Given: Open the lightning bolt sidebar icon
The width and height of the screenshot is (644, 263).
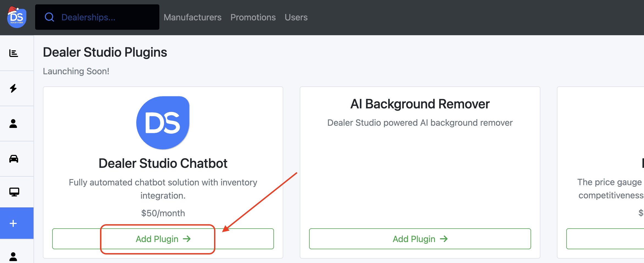Looking at the screenshot, I should click(13, 88).
